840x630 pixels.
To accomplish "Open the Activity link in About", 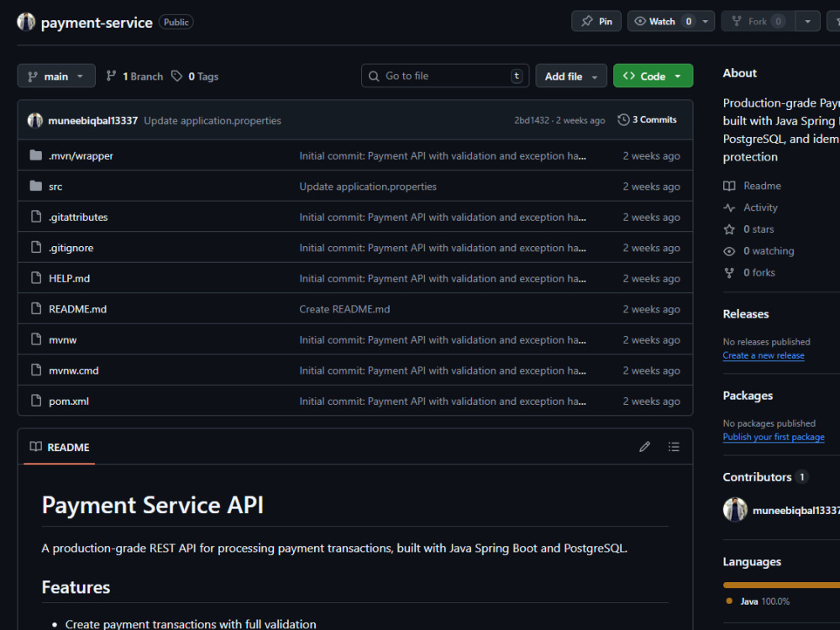I will [750, 207].
